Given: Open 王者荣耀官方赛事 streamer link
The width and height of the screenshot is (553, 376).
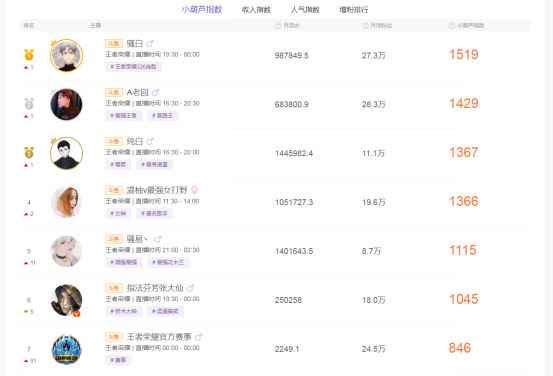Looking at the screenshot, I should click(159, 337).
